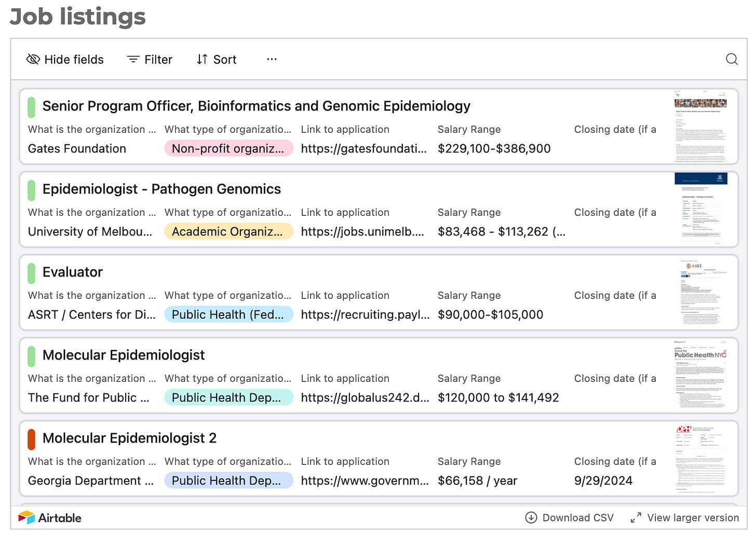
Task: Click the Hide fields eye icon
Action: (x=33, y=59)
